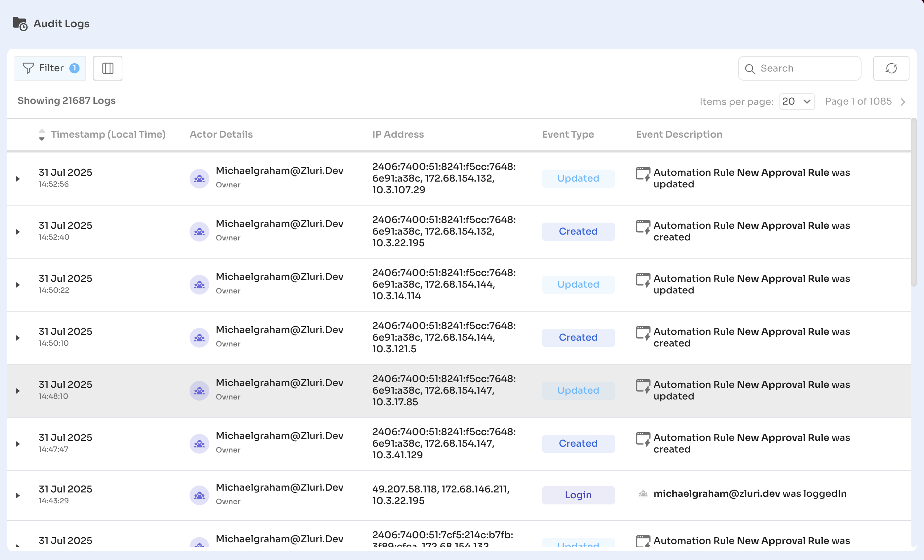The height and width of the screenshot is (560, 924).
Task: Click the Updated badge in 14:50:22 row
Action: 578,284
